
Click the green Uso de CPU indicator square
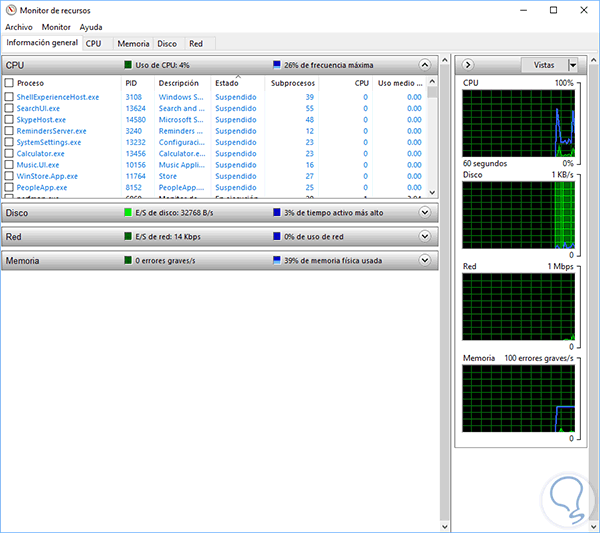(128, 65)
